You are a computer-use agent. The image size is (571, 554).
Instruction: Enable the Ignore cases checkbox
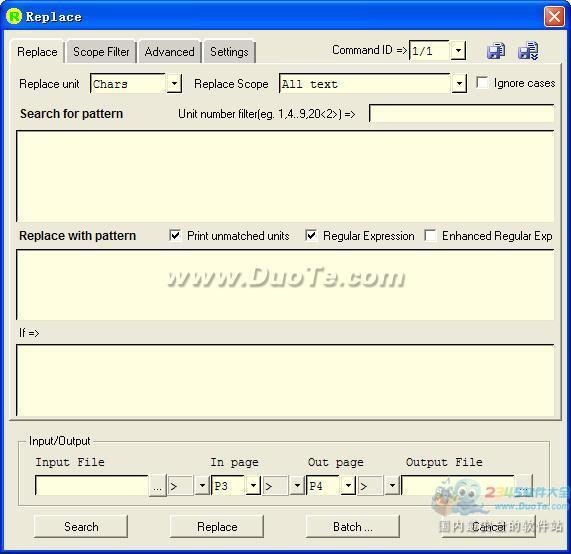pyautogui.click(x=482, y=83)
